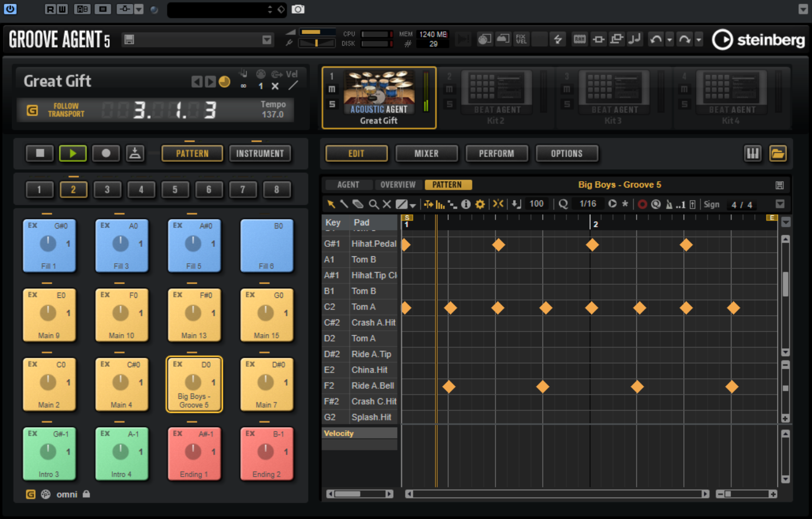Open the undo history dropdown

[x=669, y=39]
